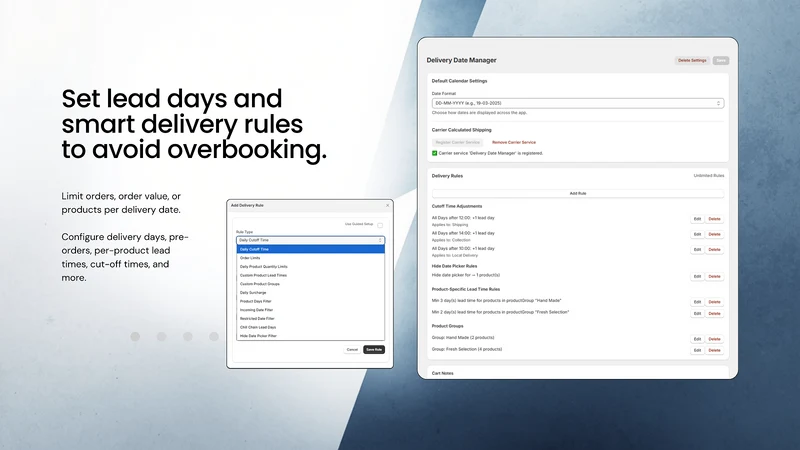Screen dimensions: 800x450
Task: Click the Save Rule button
Action: [x=374, y=349]
